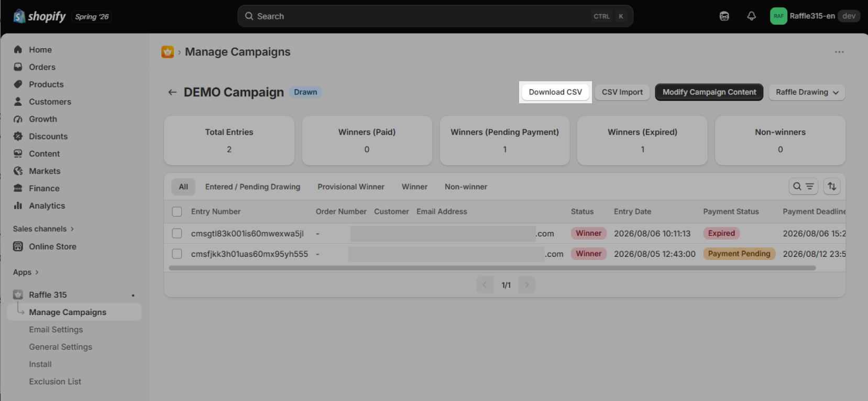
Task: Go to next page of entries
Action: tap(527, 285)
